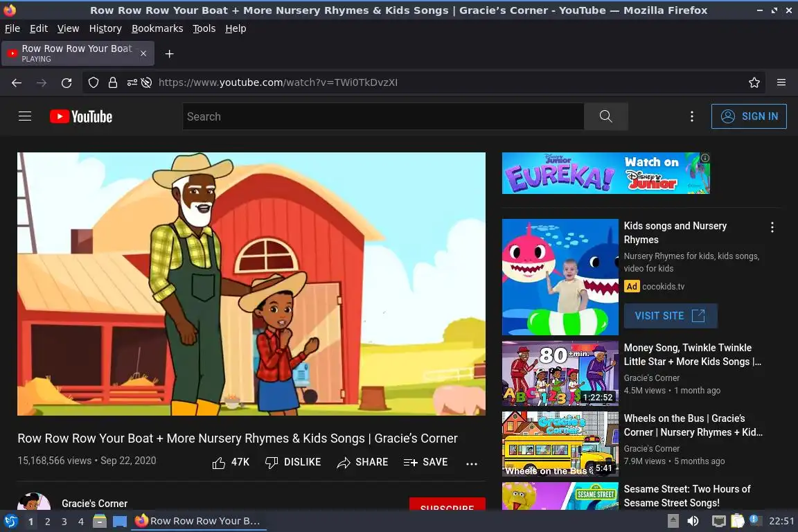Click the SIGN IN button
Screen dimensions: 798x532
(x=749, y=116)
